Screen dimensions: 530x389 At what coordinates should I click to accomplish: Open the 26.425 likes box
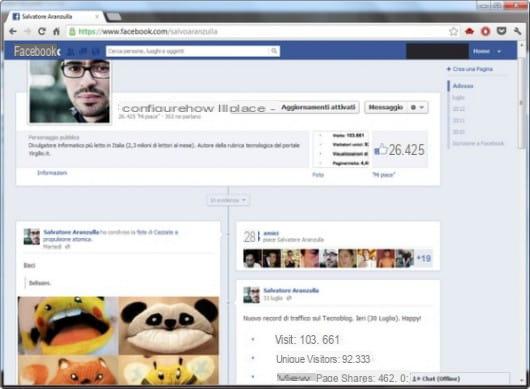pos(400,149)
